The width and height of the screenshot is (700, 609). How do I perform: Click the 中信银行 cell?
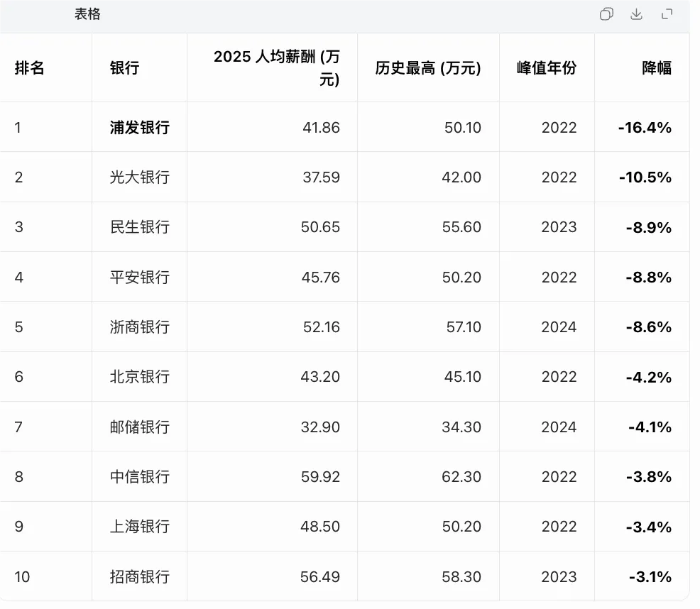click(x=140, y=477)
